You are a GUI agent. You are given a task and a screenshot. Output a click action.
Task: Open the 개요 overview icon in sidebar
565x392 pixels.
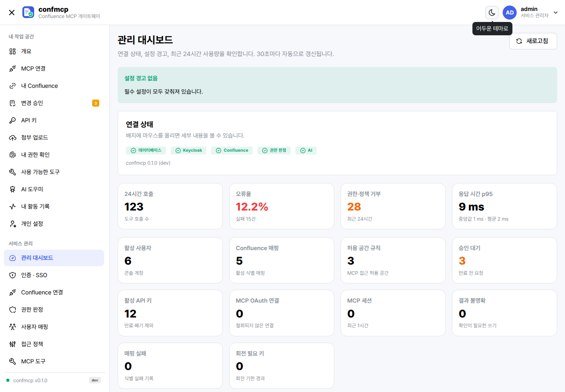(x=13, y=51)
